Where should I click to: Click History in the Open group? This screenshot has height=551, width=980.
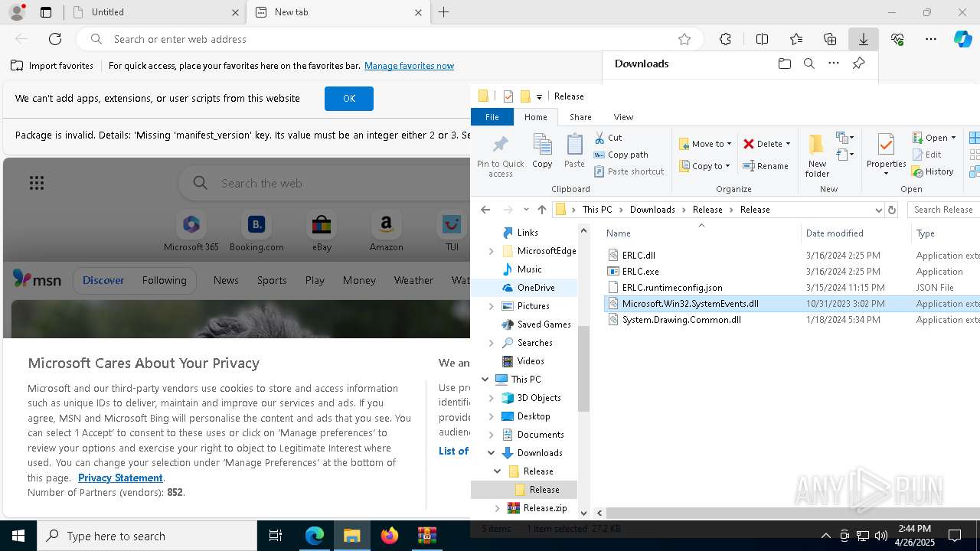coord(933,171)
